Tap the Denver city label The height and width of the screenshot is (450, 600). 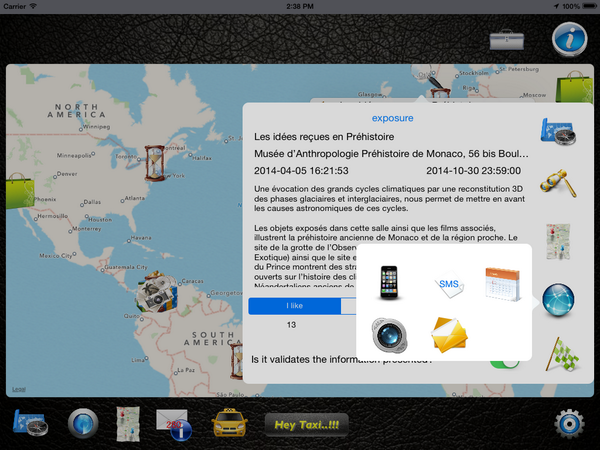pyautogui.click(x=67, y=174)
